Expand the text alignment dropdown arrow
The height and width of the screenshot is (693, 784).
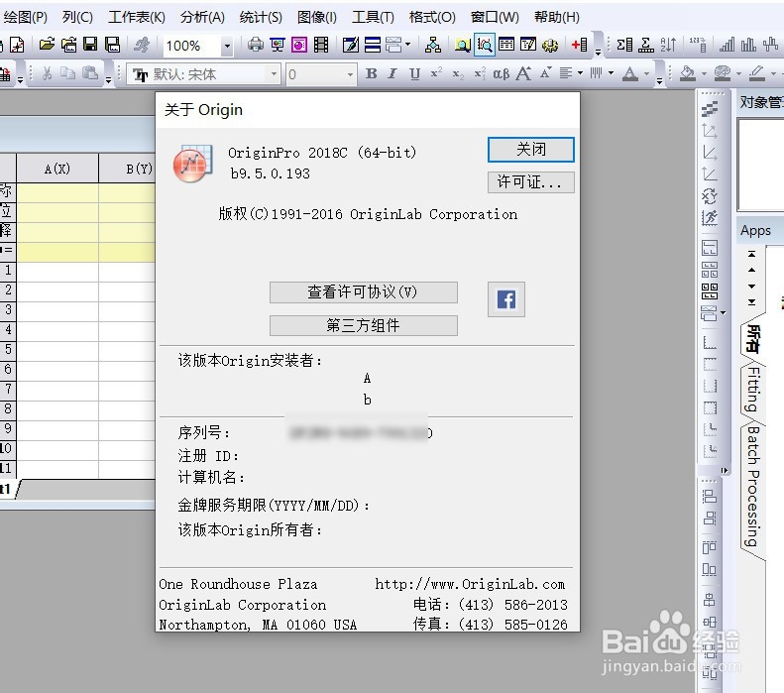coord(580,73)
